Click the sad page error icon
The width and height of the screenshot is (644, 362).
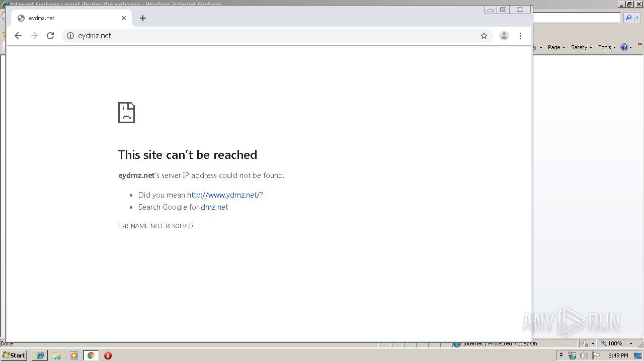(126, 113)
